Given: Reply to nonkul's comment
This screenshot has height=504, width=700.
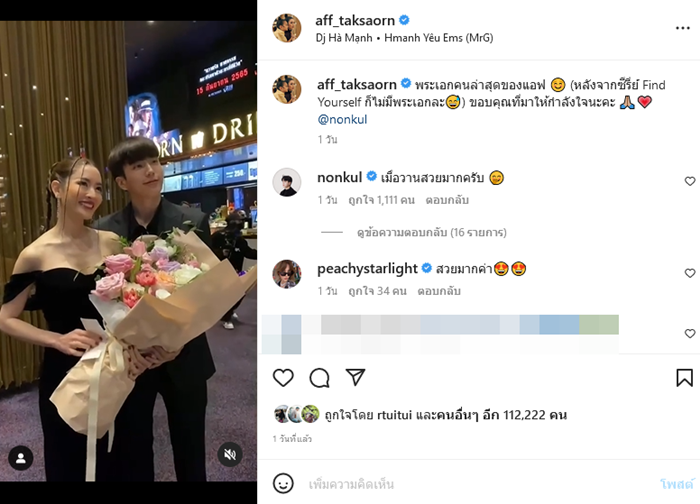Looking at the screenshot, I should [447, 200].
